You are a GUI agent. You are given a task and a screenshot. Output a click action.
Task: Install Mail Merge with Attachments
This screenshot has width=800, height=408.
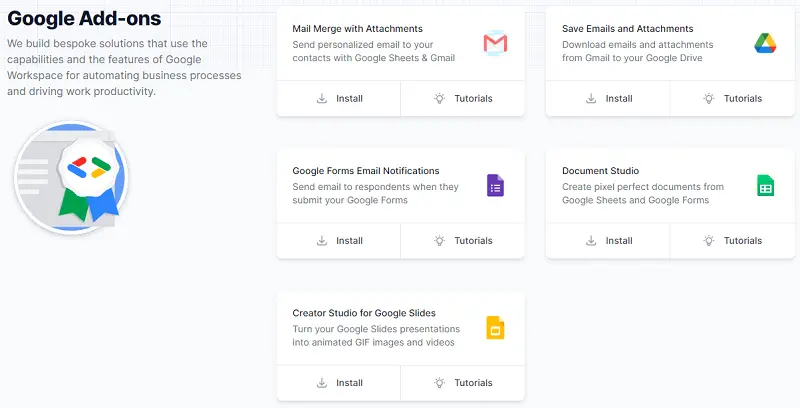(x=339, y=98)
